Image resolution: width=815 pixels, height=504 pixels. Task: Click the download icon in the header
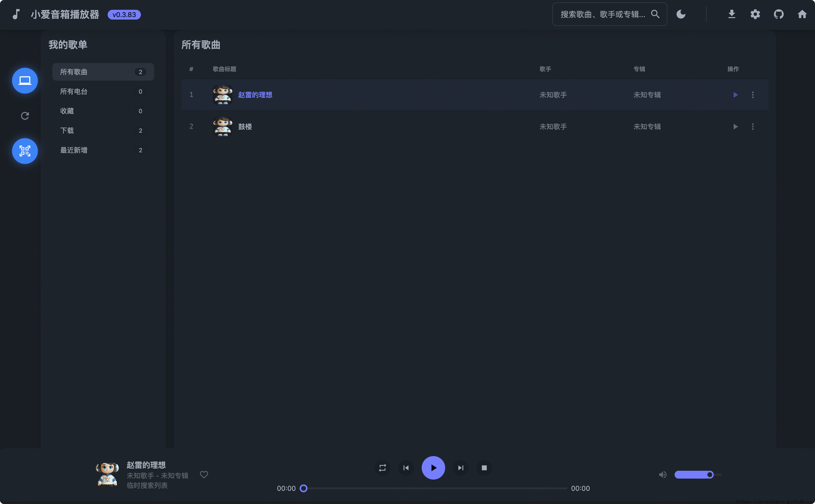731,14
